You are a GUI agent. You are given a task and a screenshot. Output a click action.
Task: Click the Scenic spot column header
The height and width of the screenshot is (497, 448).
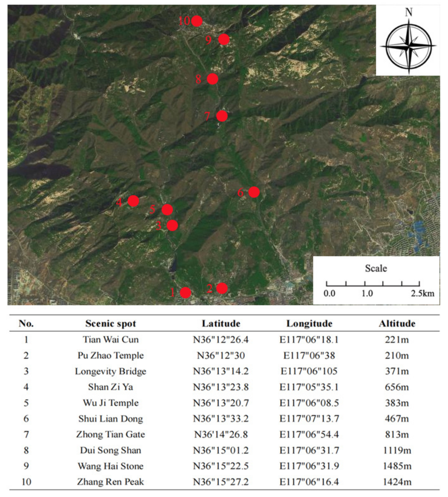point(111,323)
